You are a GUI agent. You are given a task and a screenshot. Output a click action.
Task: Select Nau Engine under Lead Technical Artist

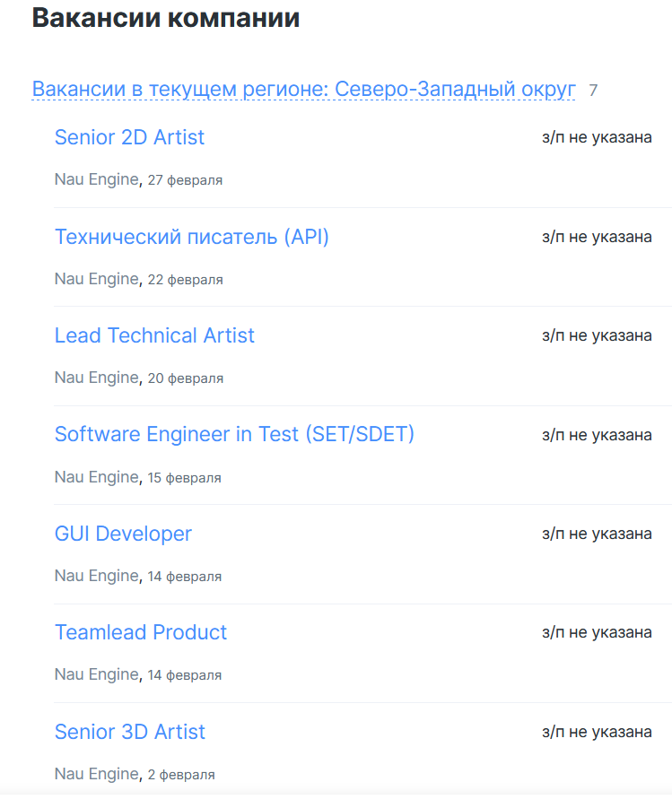[x=97, y=378]
